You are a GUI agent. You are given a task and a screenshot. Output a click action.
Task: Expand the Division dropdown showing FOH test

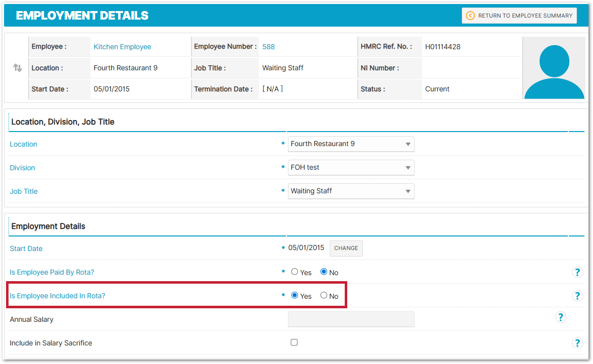(351, 168)
